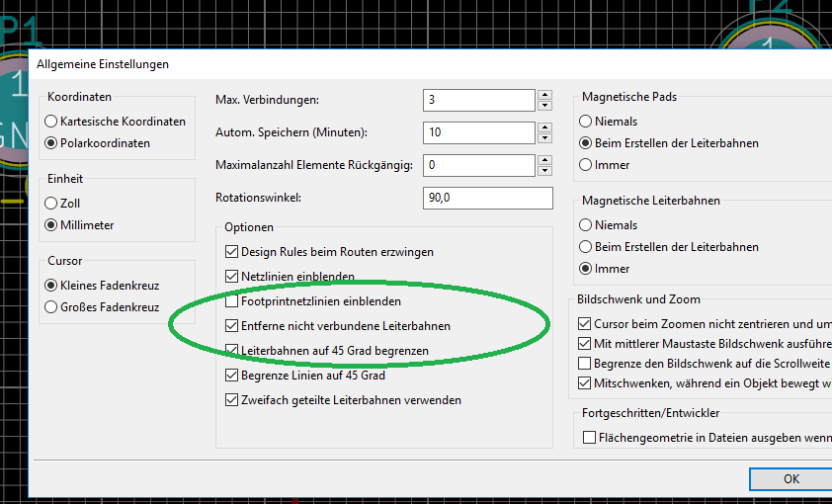The height and width of the screenshot is (504, 832).
Task: Click the Autom. Speichern minutes field
Action: click(x=478, y=132)
